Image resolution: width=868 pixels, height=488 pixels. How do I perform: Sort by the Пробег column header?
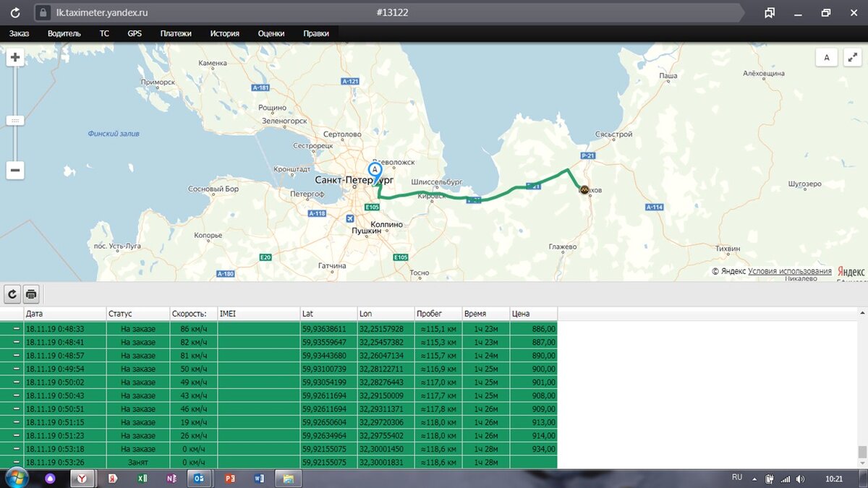coord(438,314)
